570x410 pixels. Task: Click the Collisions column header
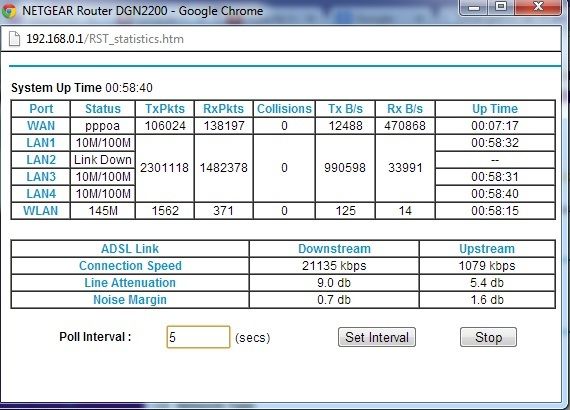coord(284,109)
